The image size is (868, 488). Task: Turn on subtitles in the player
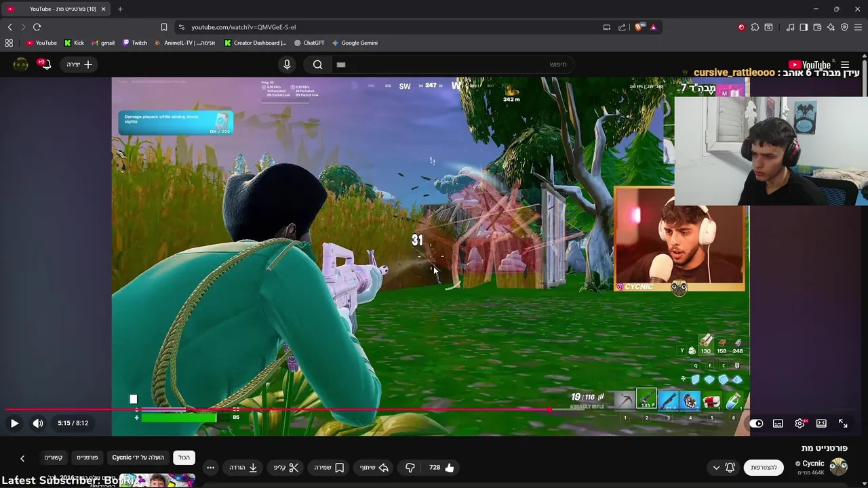[778, 423]
